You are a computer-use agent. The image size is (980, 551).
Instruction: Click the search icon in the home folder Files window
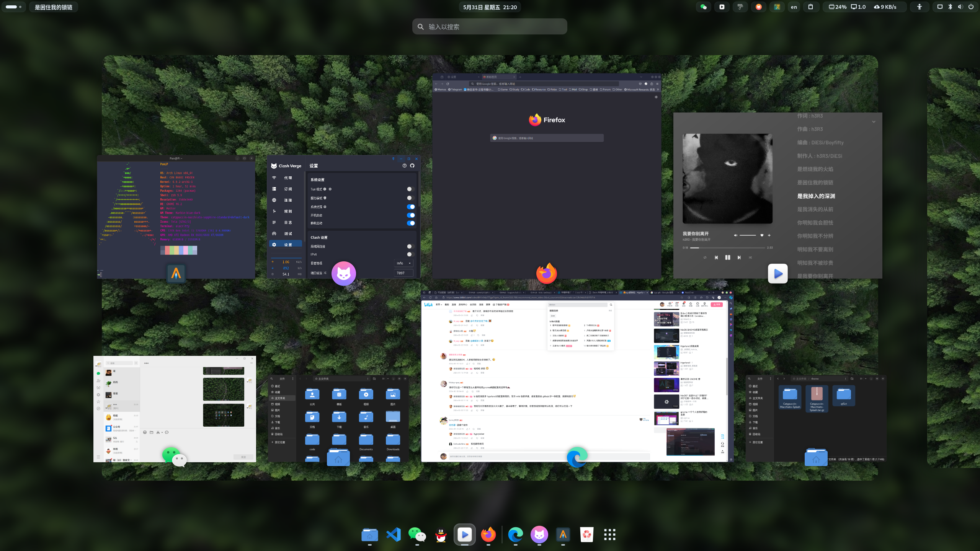pyautogui.click(x=272, y=379)
